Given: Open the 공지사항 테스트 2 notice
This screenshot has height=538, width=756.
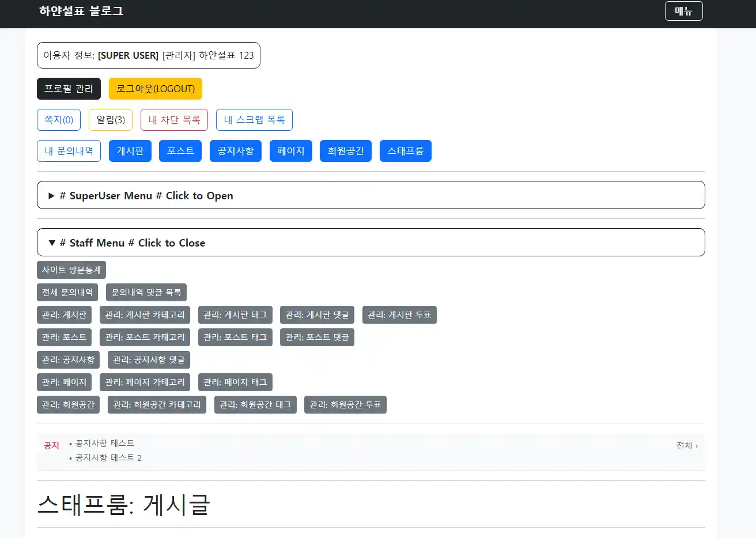Looking at the screenshot, I should 108,458.
